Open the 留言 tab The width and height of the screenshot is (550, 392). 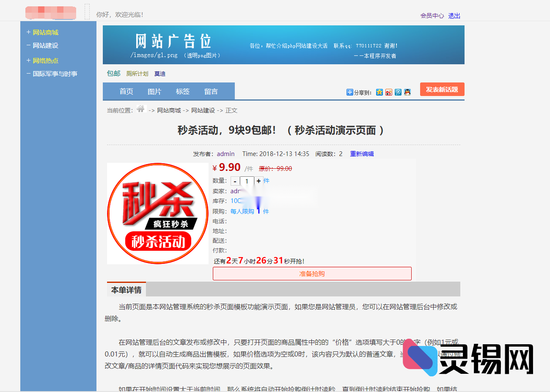click(x=211, y=91)
